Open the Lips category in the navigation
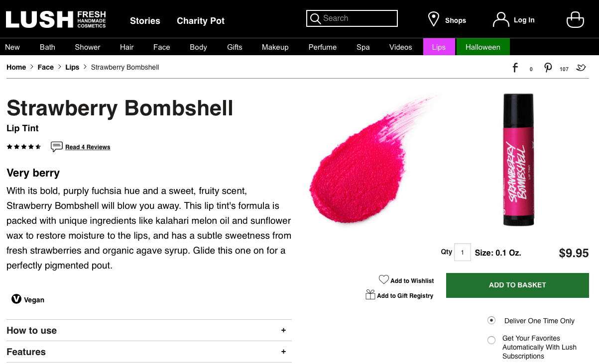 (x=439, y=47)
